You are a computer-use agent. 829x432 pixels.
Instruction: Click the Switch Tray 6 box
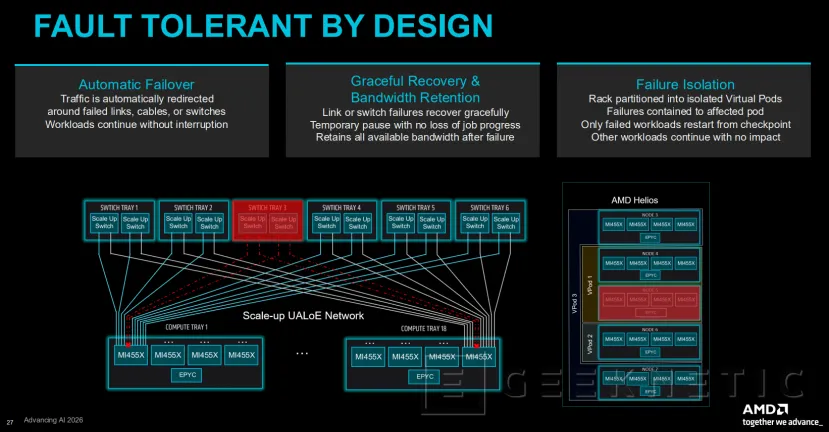point(490,220)
